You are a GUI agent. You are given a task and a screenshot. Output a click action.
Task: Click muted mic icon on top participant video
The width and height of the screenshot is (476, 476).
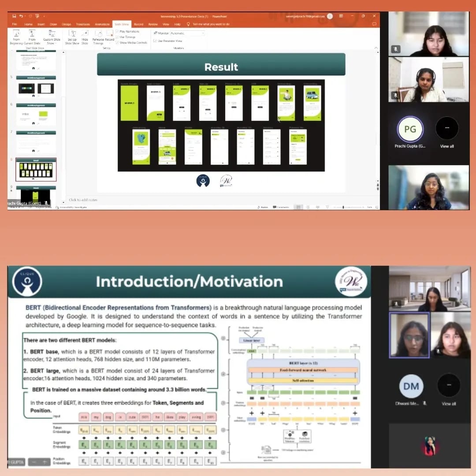[395, 49]
